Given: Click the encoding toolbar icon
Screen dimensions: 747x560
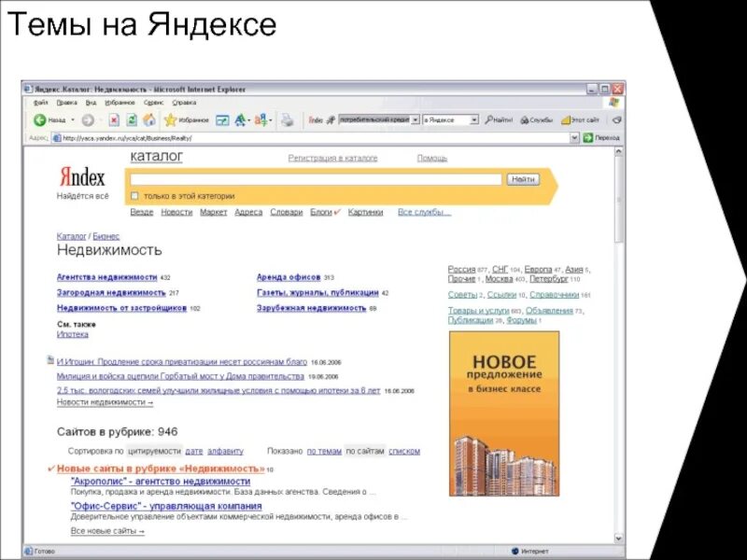Looking at the screenshot, I should (261, 120).
